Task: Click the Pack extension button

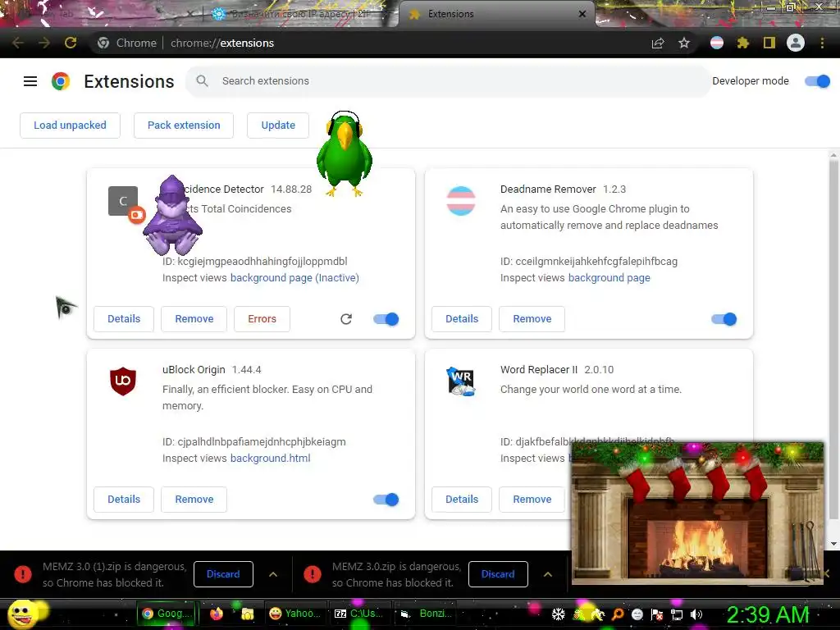Action: pyautogui.click(x=184, y=126)
